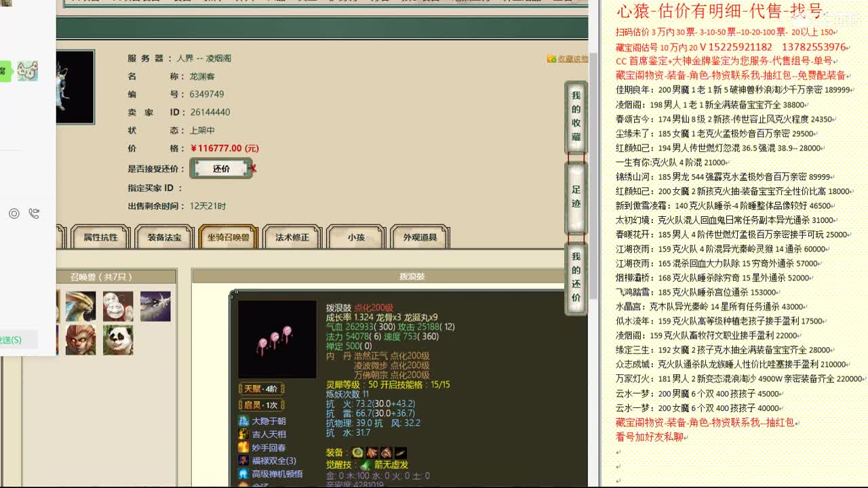The image size is (868, 488).
Task: Click the price ¥116777.00 text
Action: [x=224, y=148]
